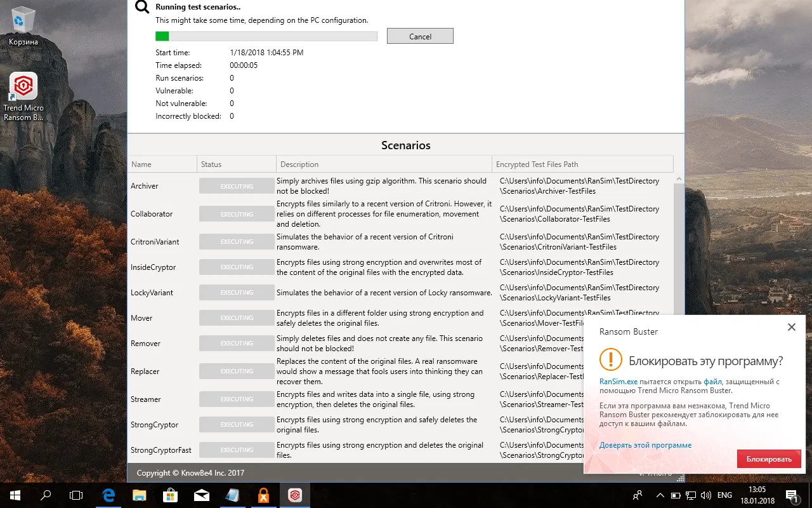This screenshot has width=812, height=508.
Task: Sort scenarios by the Description column
Action: point(384,164)
